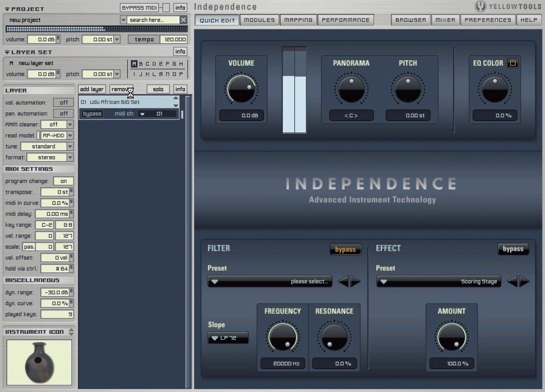The width and height of the screenshot is (545, 392).
Task: Select next effect preset arrow
Action: pos(524,281)
